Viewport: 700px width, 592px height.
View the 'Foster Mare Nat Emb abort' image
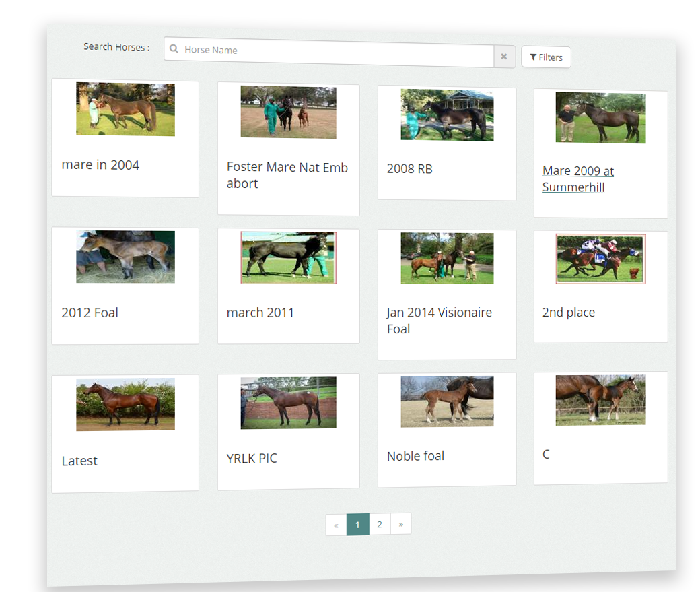tap(288, 112)
